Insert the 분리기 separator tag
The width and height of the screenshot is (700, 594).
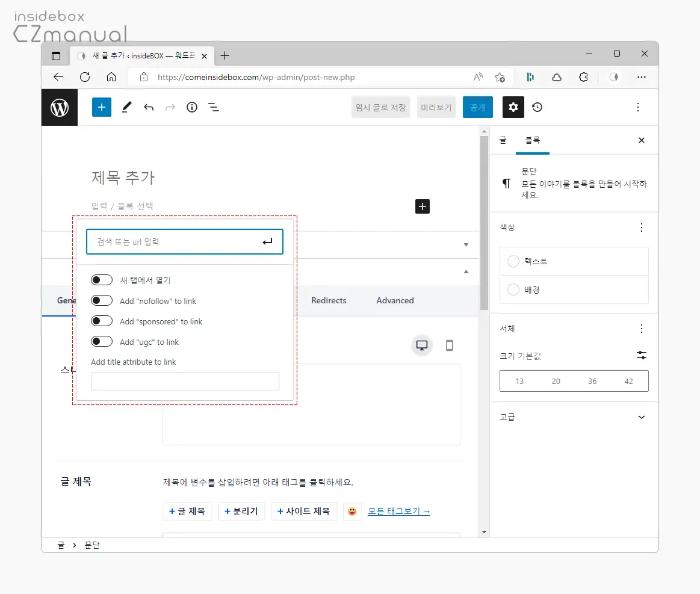point(241,512)
